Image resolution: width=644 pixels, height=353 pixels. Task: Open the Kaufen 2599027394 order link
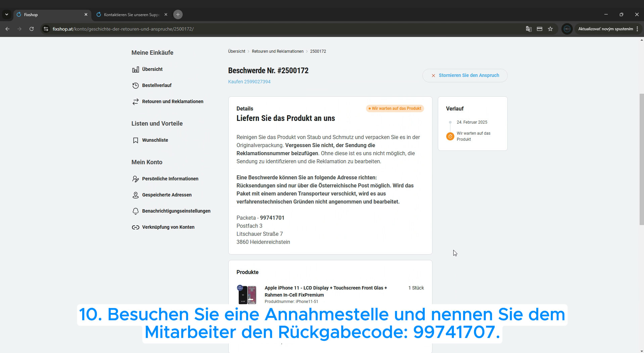[249, 82]
